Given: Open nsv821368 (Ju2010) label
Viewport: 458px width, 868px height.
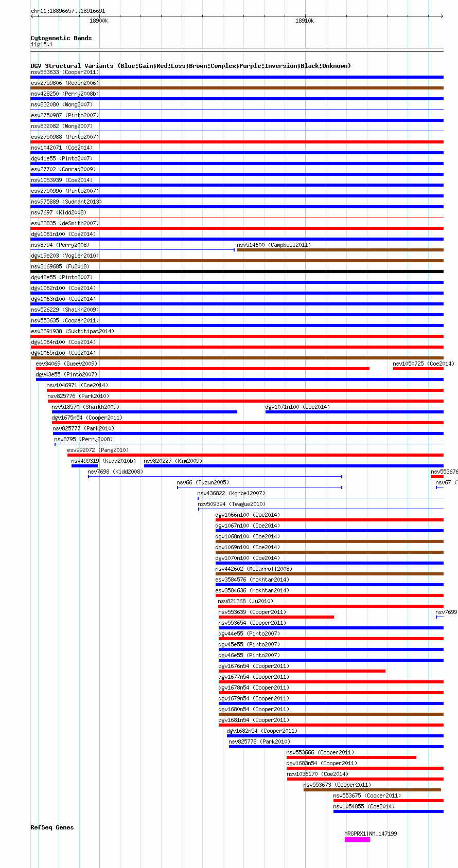Looking at the screenshot, I should point(245,601).
